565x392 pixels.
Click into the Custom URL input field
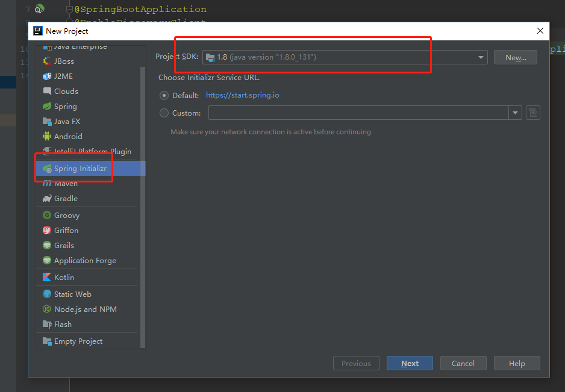(x=358, y=113)
